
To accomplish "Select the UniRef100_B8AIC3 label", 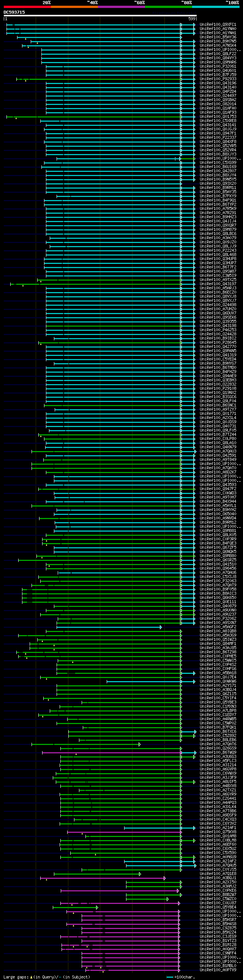I will point(218,594).
